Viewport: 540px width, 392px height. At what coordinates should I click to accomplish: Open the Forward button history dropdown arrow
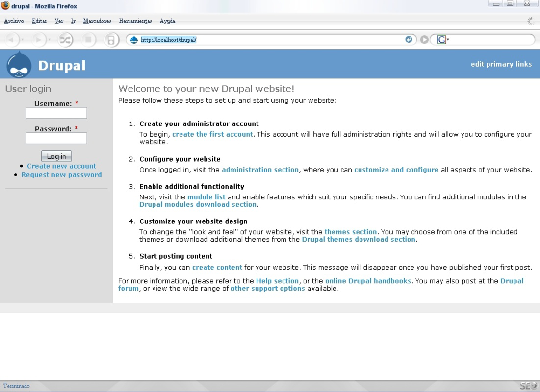(50, 40)
